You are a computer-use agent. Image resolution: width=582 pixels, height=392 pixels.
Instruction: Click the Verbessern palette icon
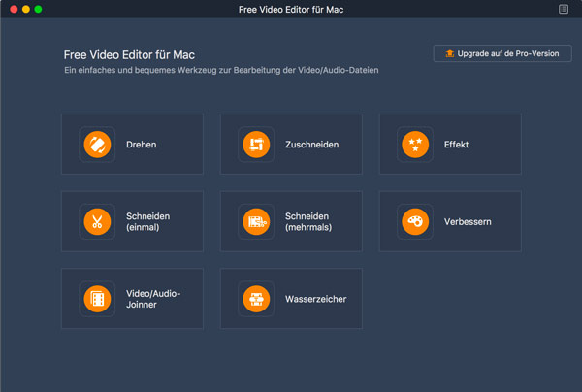[x=415, y=221]
